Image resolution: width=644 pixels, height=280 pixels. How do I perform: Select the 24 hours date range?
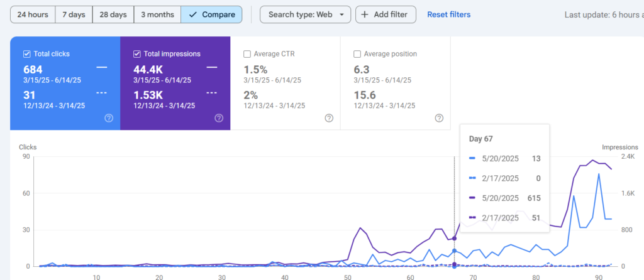[x=33, y=14]
